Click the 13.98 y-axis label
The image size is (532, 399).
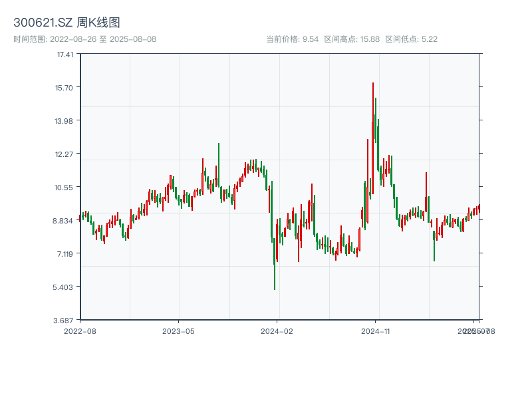coord(65,120)
